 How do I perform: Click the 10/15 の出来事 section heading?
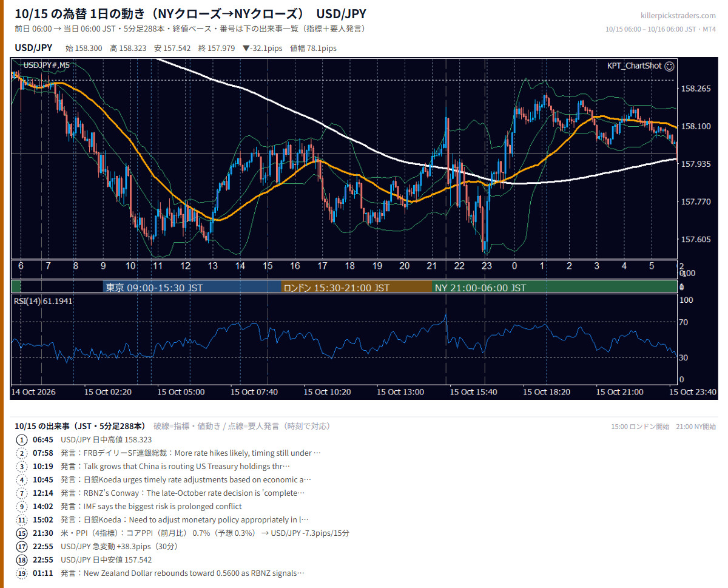tap(81, 426)
